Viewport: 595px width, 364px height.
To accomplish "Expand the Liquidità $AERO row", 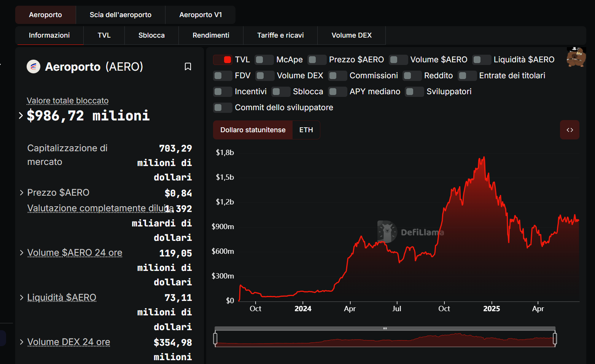I will (22, 298).
